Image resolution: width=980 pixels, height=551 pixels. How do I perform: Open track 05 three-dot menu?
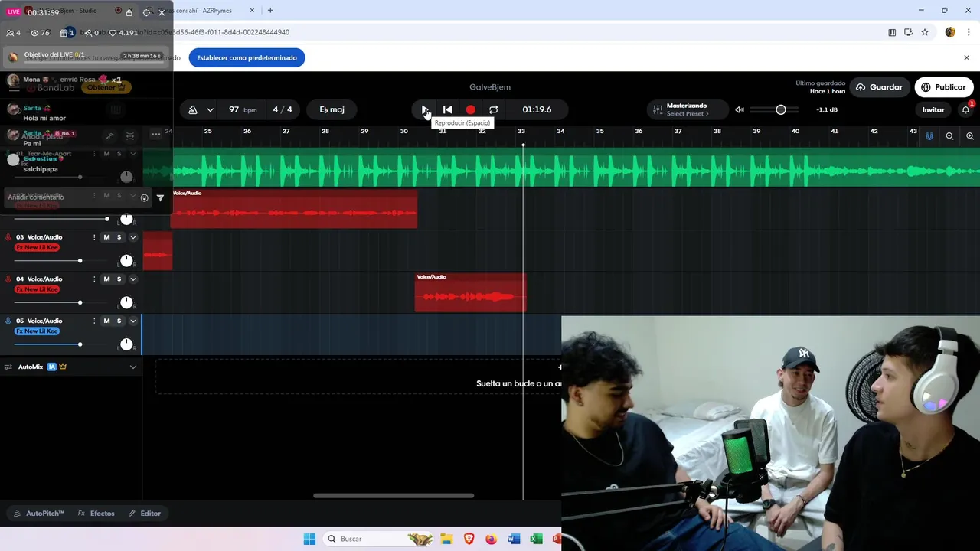click(x=94, y=321)
